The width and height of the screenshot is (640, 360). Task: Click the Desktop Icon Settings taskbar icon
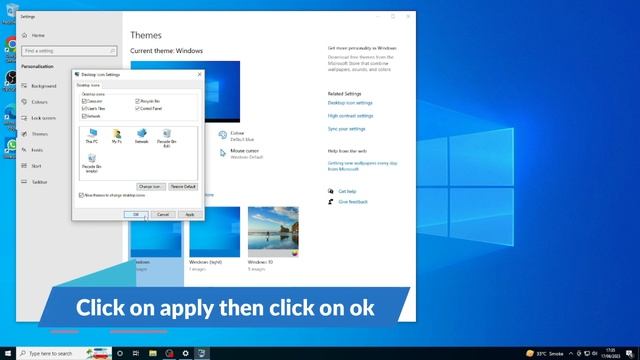[202, 353]
